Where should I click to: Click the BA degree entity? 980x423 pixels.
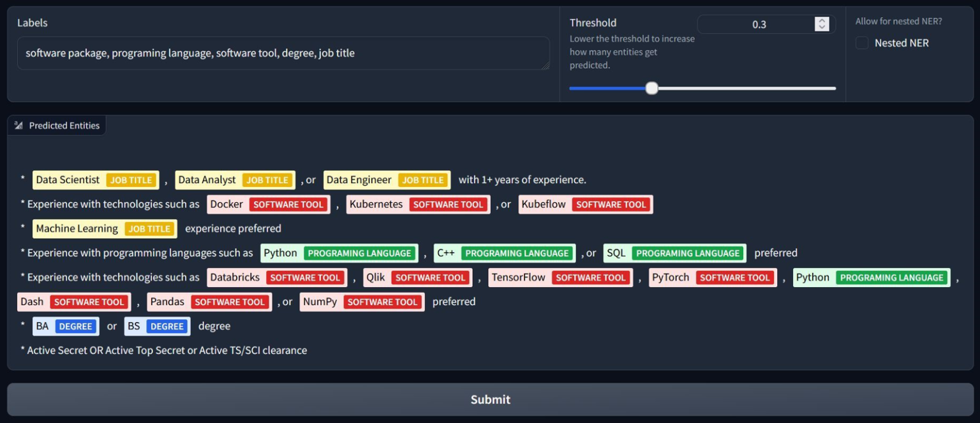[66, 326]
